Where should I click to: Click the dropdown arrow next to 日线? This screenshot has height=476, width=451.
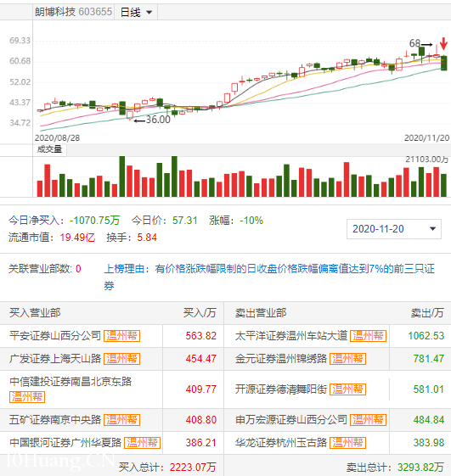tap(149, 13)
